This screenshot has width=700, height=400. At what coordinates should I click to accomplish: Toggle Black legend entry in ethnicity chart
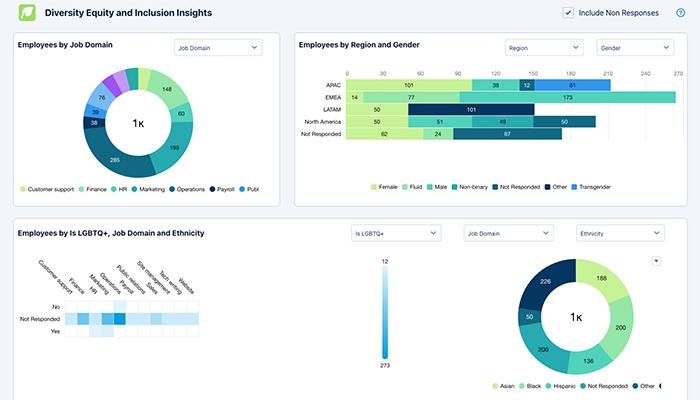[x=530, y=386]
